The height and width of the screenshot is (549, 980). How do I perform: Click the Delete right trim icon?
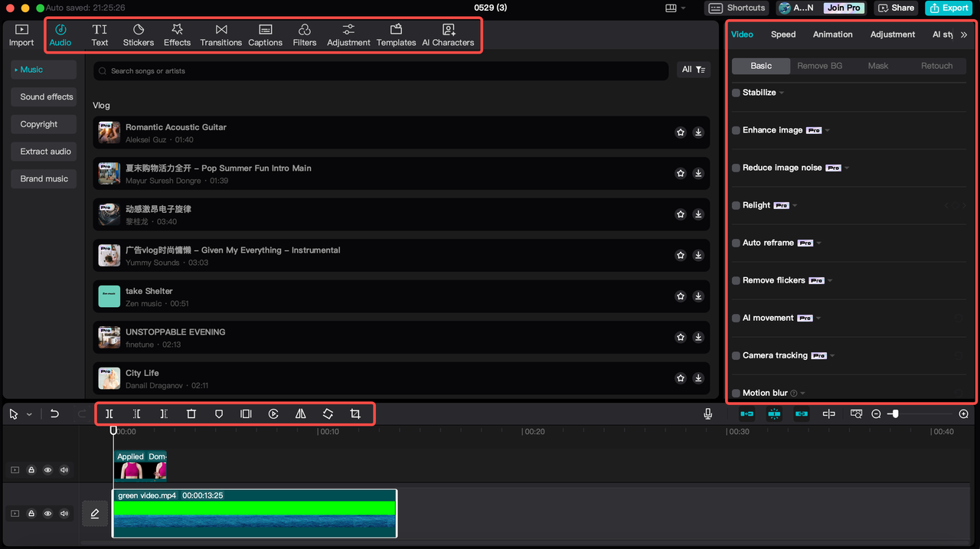[x=164, y=413]
